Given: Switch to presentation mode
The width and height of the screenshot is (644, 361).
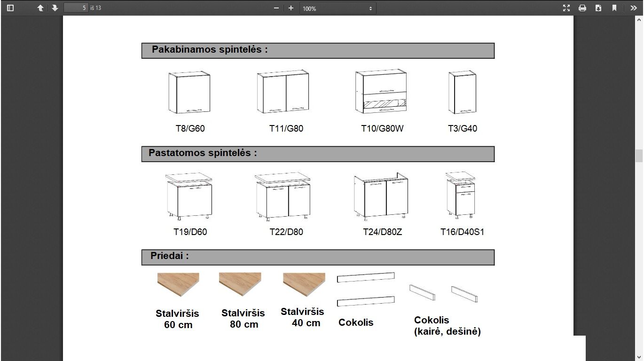Looking at the screenshot, I should pos(566,8).
